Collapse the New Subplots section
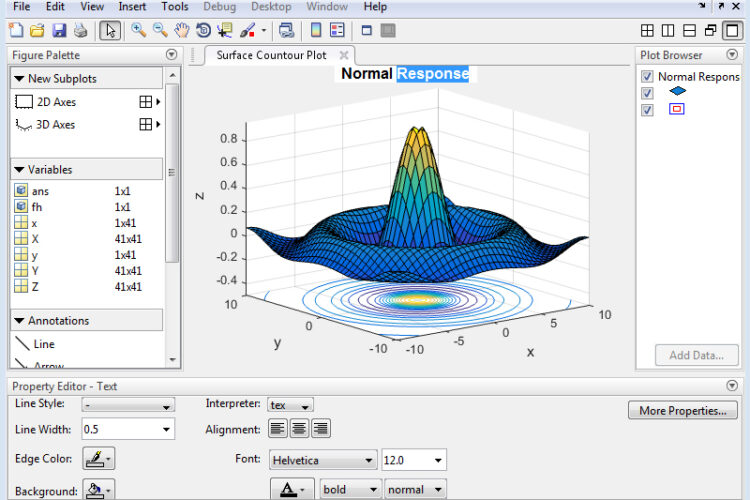The width and height of the screenshot is (750, 500). coord(19,78)
